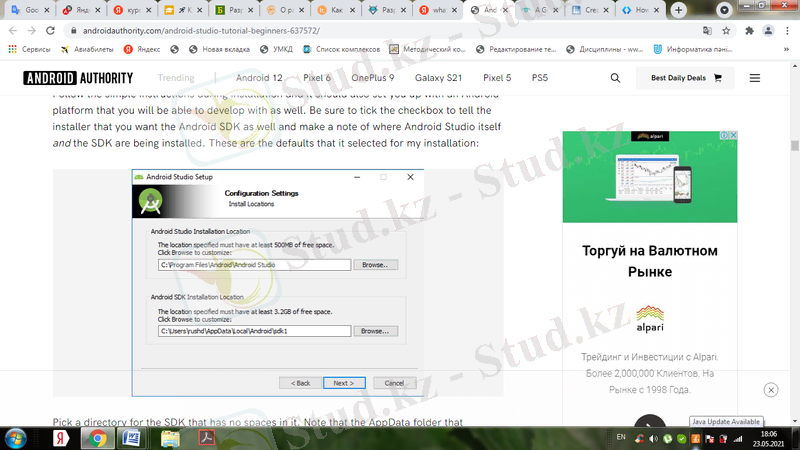Open the PS5 trending link

coord(540,78)
